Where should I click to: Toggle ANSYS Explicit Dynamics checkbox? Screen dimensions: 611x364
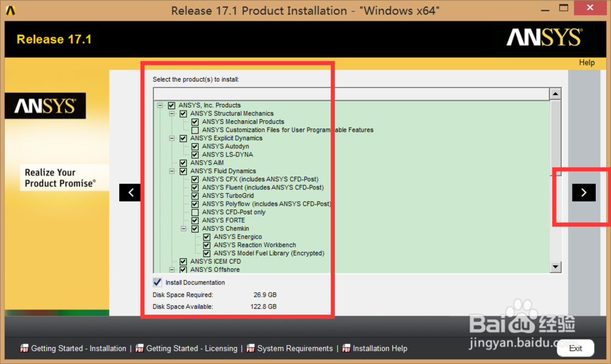coord(183,138)
